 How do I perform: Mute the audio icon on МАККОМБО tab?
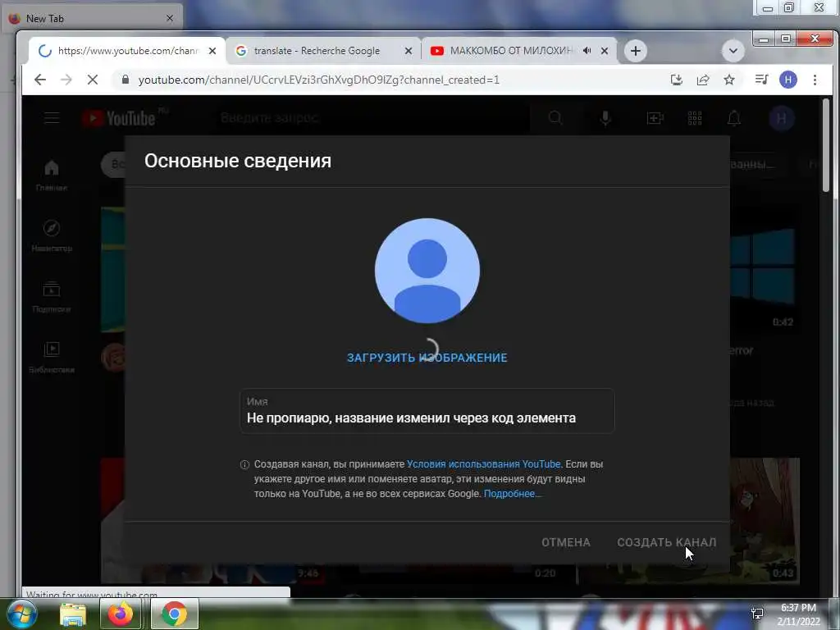(x=587, y=51)
